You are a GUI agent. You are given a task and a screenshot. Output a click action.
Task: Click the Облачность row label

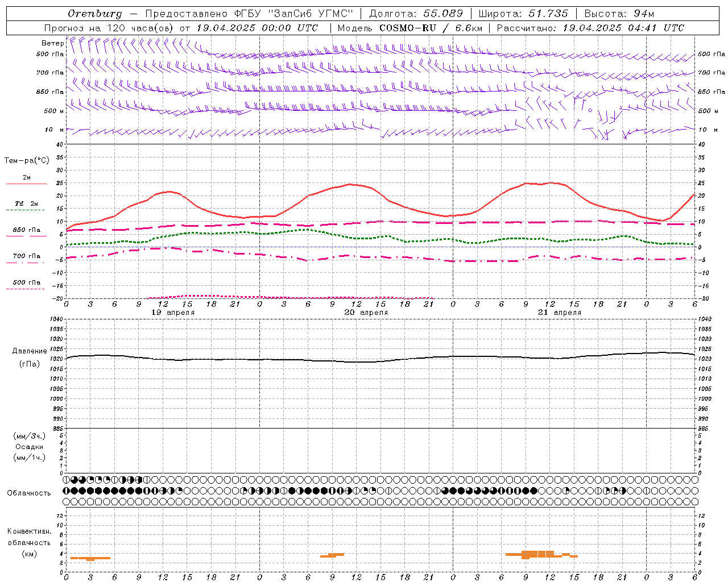29,493
